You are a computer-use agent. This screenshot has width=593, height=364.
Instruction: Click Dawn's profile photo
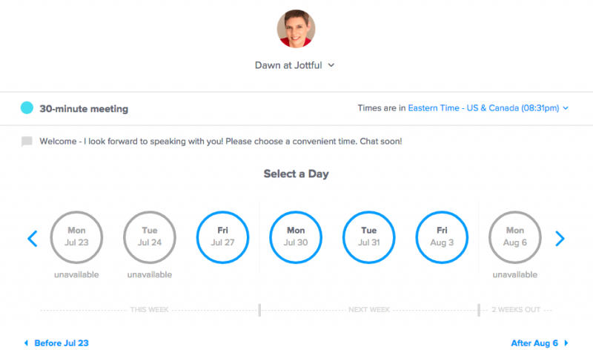[x=296, y=29]
